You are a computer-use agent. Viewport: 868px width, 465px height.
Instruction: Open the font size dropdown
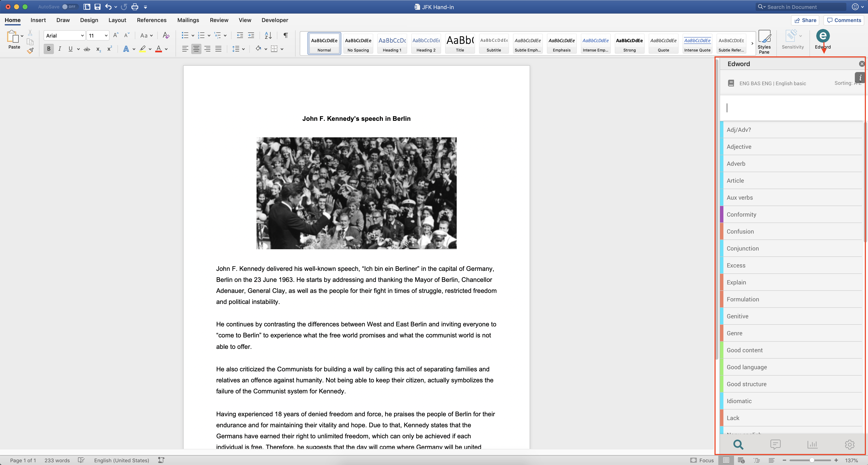[x=106, y=35]
